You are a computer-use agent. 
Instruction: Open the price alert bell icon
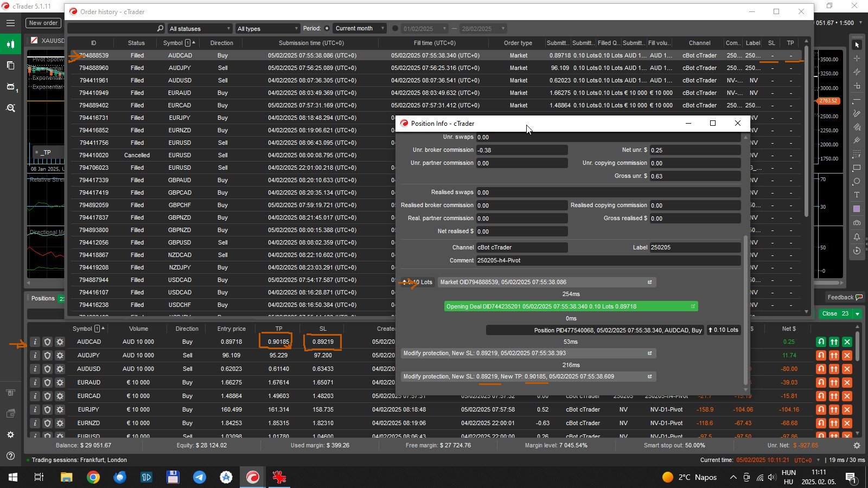(857, 237)
